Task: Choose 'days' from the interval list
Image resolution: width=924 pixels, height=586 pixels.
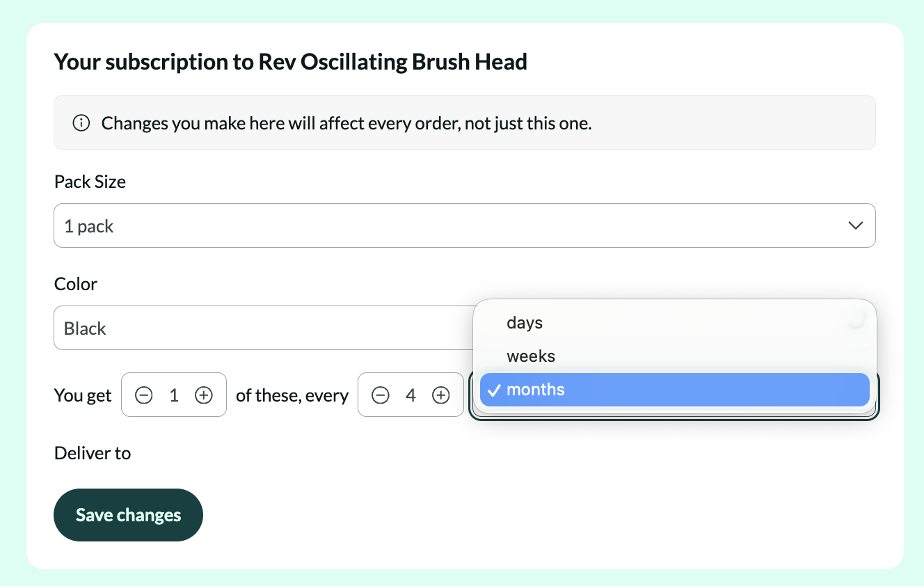Action: [525, 323]
